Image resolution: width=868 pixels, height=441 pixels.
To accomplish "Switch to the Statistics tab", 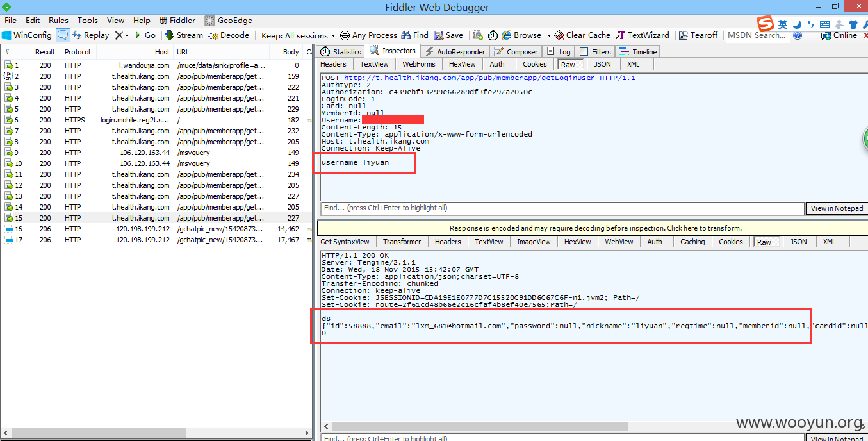I will (341, 52).
